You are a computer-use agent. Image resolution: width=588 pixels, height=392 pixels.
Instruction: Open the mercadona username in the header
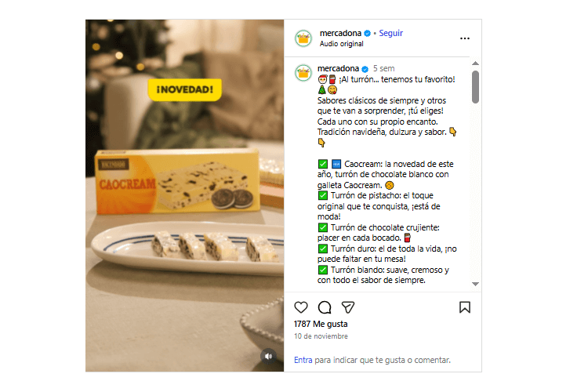pos(339,34)
